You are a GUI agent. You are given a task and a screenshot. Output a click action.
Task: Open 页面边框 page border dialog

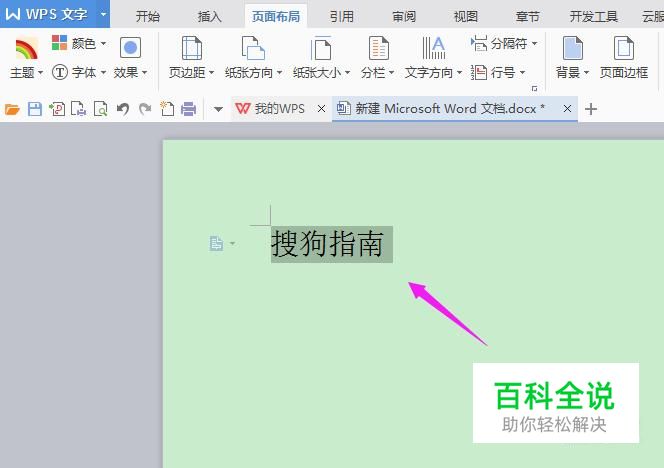624,58
